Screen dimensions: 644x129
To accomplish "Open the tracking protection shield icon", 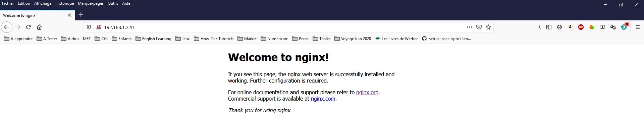I will coord(89,27).
